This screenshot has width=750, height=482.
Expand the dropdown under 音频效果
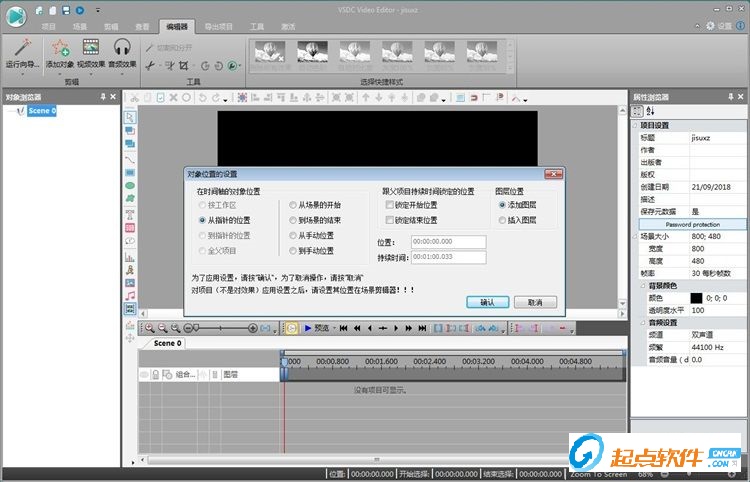(x=122, y=74)
